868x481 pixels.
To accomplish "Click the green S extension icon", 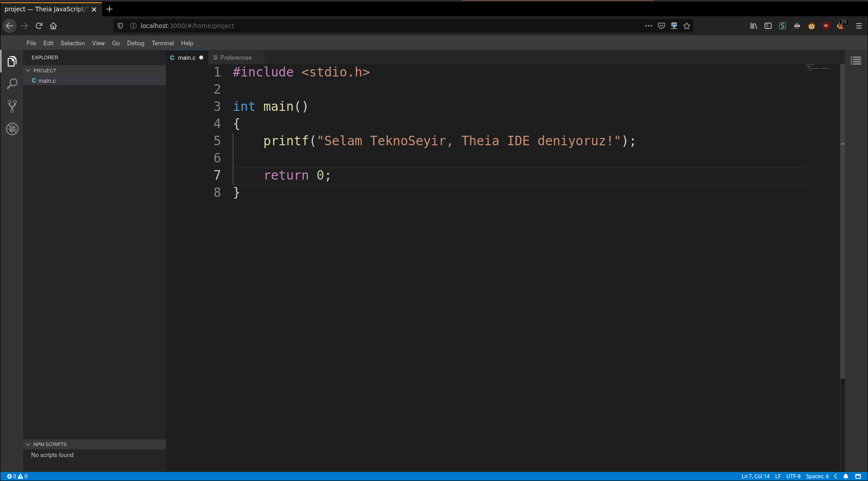I will click(x=783, y=26).
